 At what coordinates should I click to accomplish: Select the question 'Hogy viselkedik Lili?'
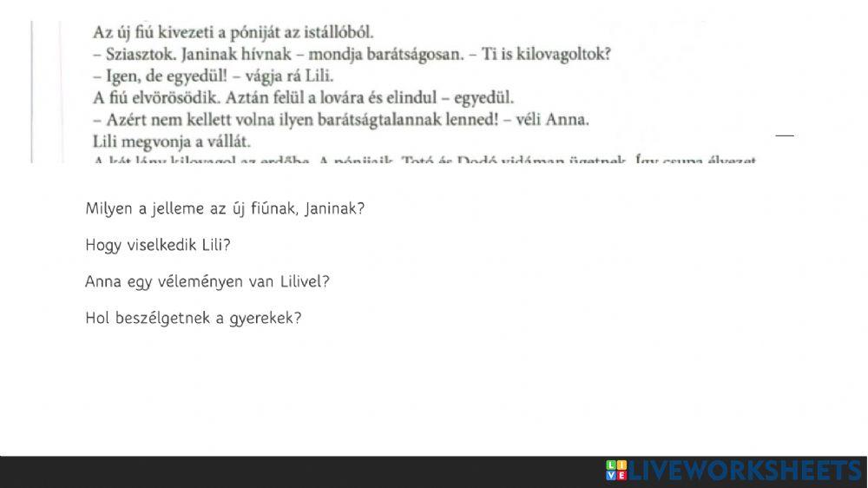pos(158,245)
